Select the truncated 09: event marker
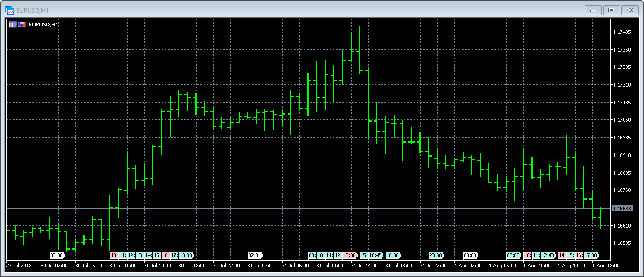644x277 pixels. [312, 255]
